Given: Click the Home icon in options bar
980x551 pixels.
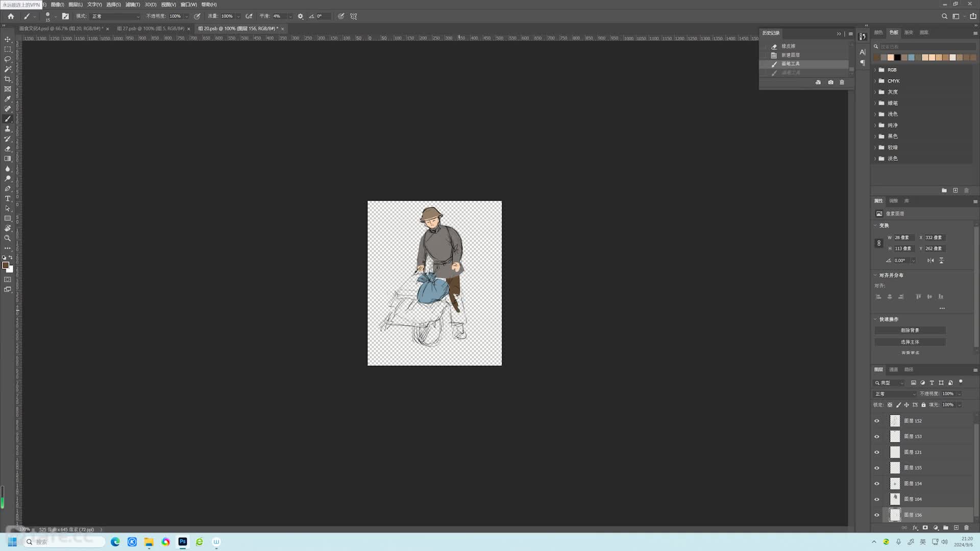Looking at the screenshot, I should (x=11, y=16).
